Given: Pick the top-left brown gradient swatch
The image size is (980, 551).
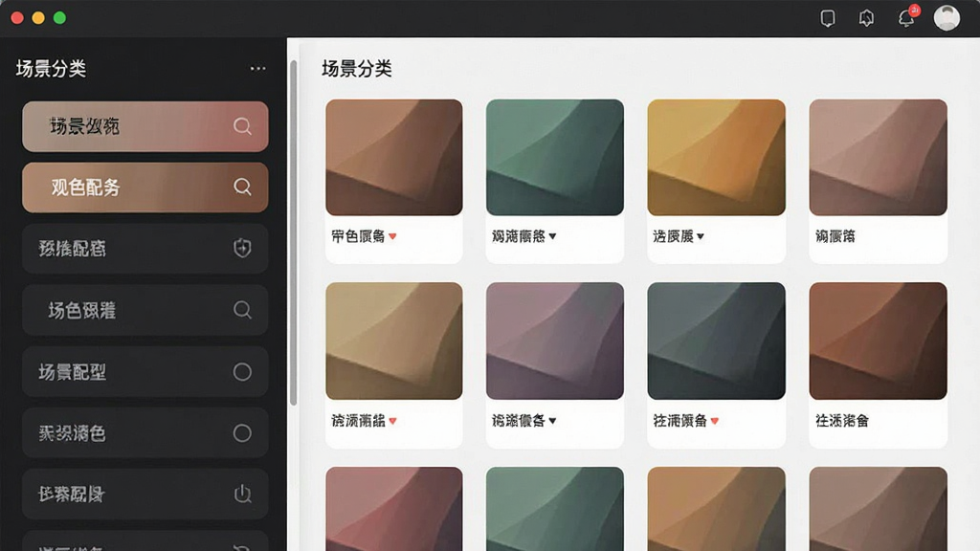Looking at the screenshot, I should 393,158.
